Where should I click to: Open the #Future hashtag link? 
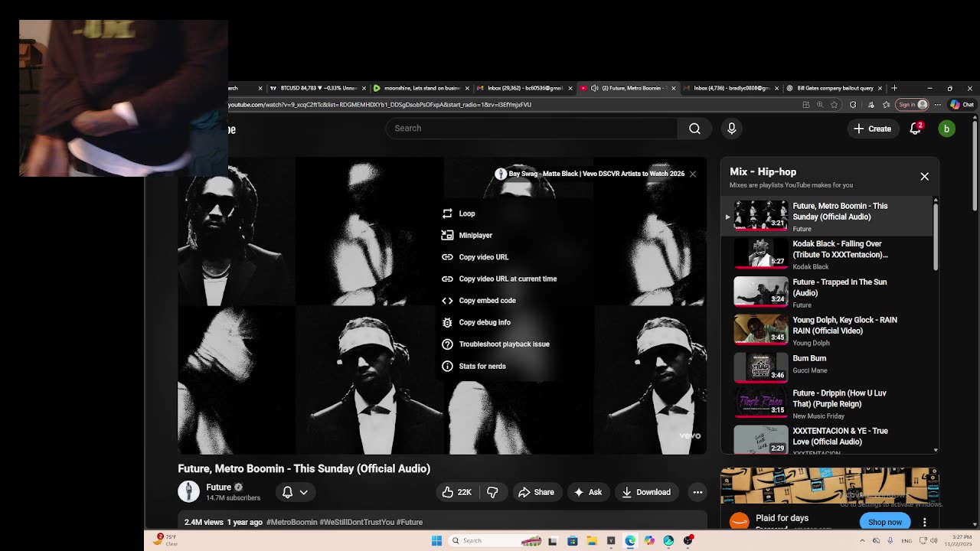410,522
